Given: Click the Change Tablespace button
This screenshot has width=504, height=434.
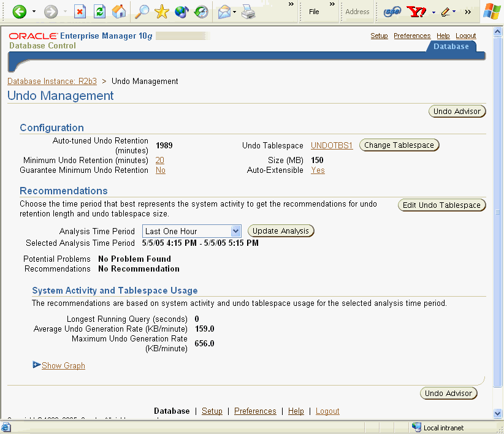Looking at the screenshot, I should tap(399, 145).
